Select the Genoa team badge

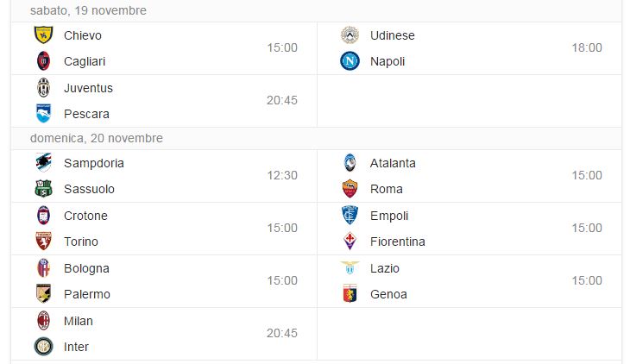(x=350, y=293)
